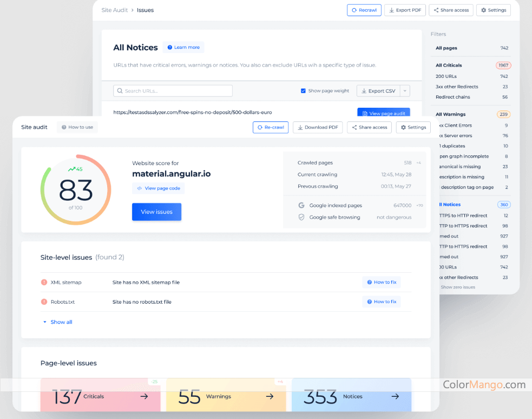Click the View issues button
The width and height of the screenshot is (532, 419).
pos(157,212)
